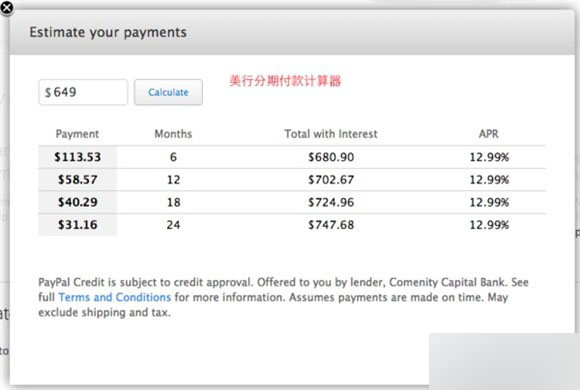Screen dimensions: 580x390
Task: Close the Estimate your payments dialog
Action: (7, 7)
